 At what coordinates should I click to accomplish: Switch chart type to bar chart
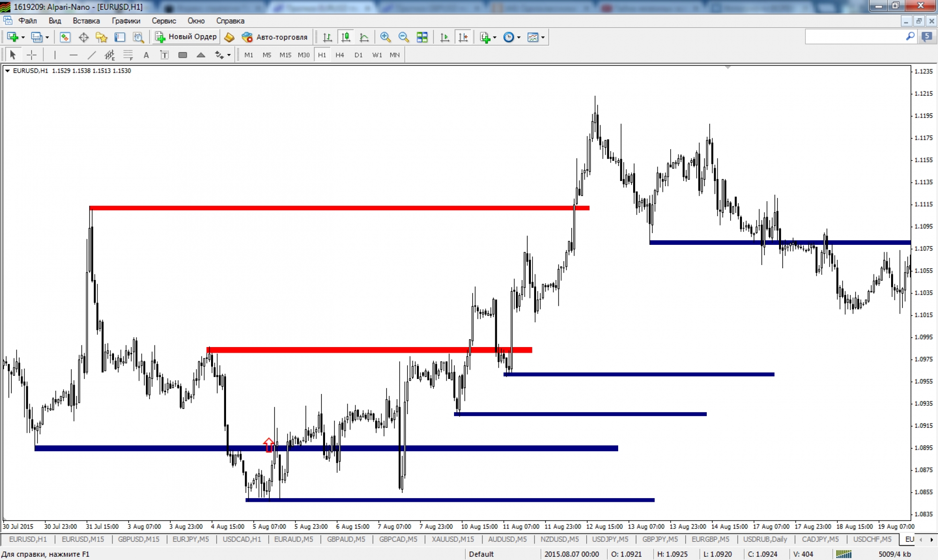coord(327,37)
